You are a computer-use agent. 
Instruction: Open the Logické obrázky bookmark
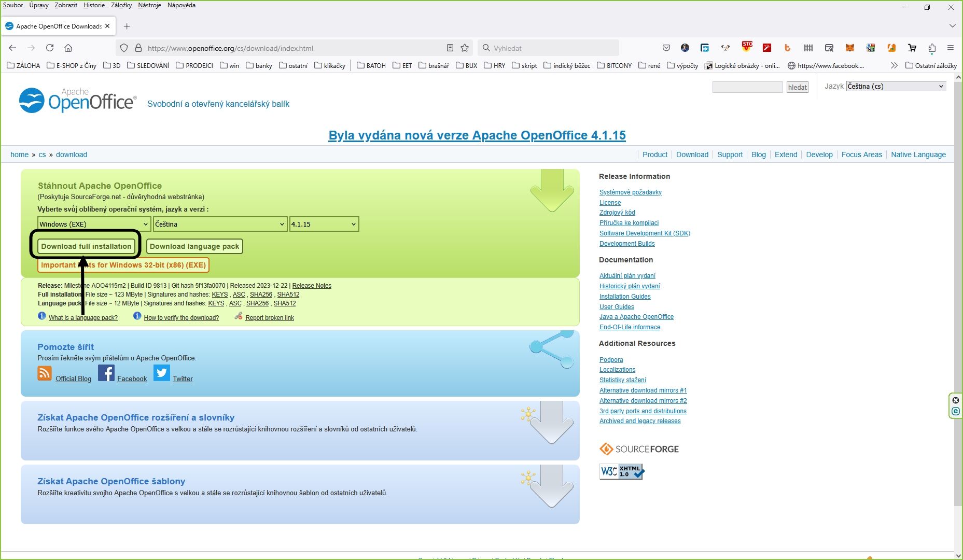[x=742, y=65]
